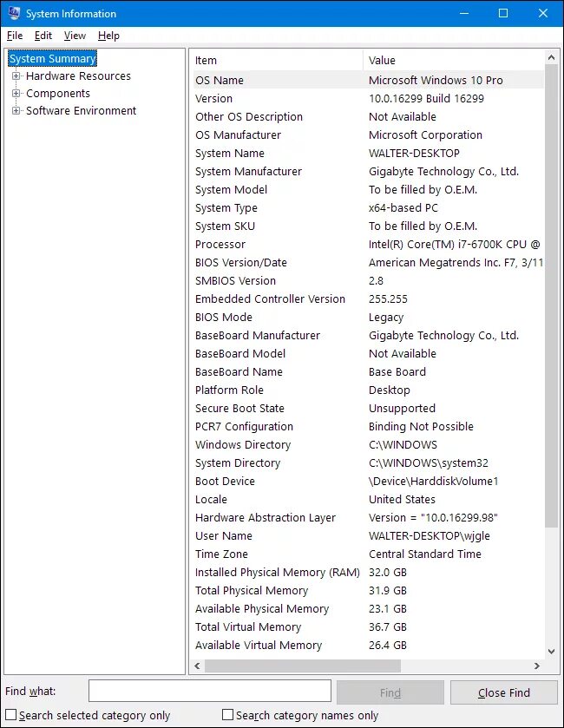Select the System Name row
The image size is (564, 728).
(368, 153)
